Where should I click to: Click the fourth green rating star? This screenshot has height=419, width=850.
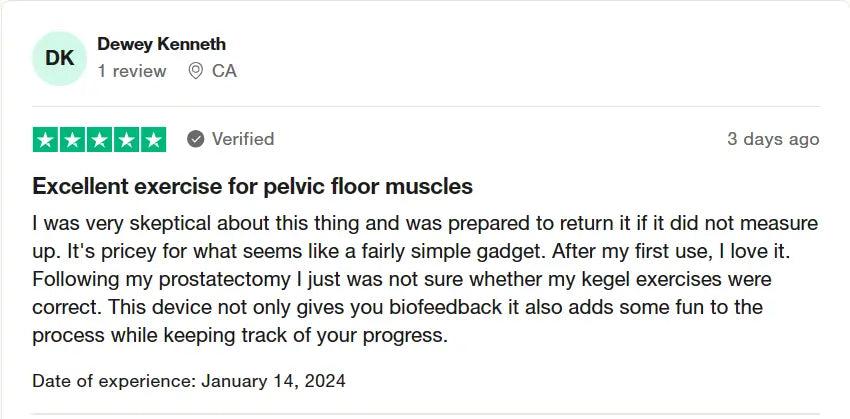pyautogui.click(x=126, y=140)
